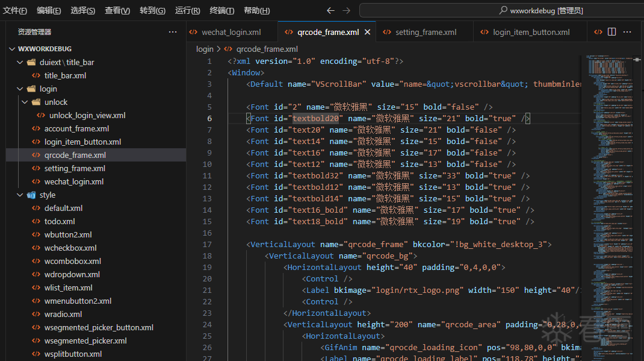Go back with the left arrow
The width and height of the screenshot is (644, 361).
pos(330,10)
